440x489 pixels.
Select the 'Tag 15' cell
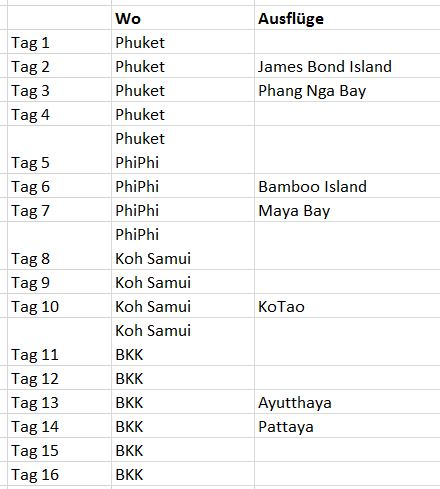(59, 450)
